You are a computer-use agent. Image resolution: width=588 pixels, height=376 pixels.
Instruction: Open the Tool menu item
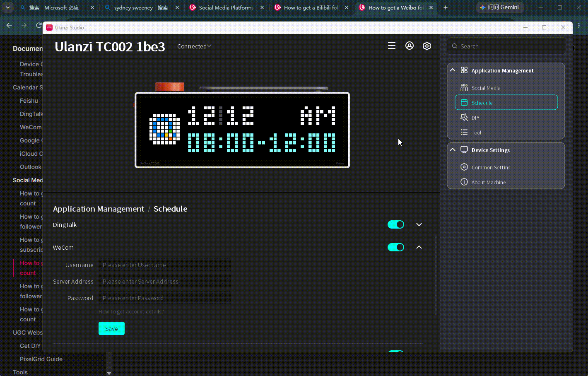point(506,133)
